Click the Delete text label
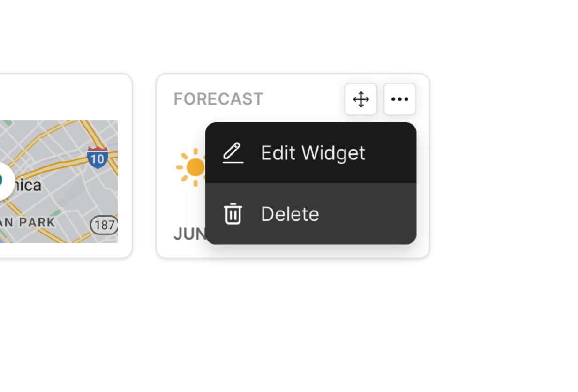The width and height of the screenshot is (578, 392). click(x=290, y=214)
